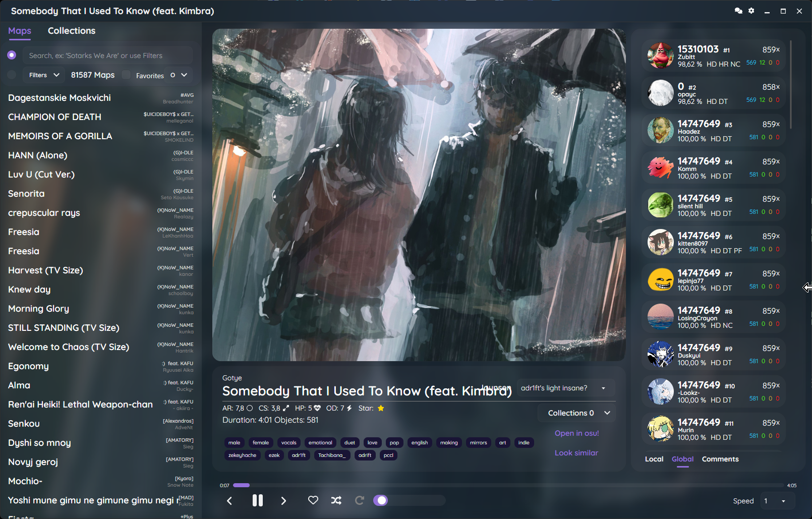
Task: Select the purple radio button beside search
Action: pyautogui.click(x=12, y=55)
